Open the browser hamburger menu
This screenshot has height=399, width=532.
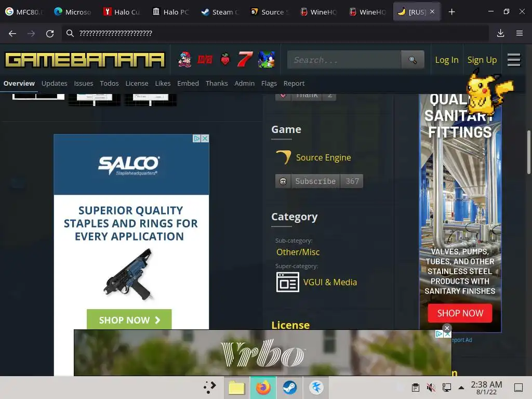coord(520,33)
